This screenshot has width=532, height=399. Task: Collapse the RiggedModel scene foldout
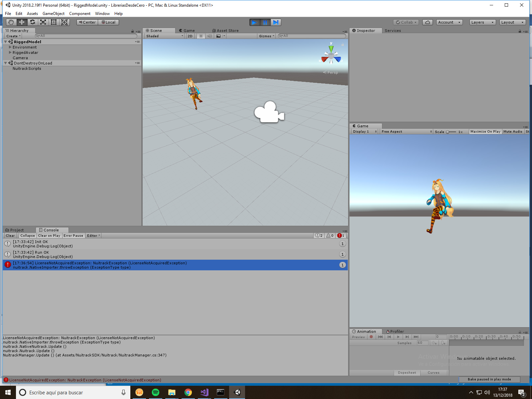tap(6, 42)
